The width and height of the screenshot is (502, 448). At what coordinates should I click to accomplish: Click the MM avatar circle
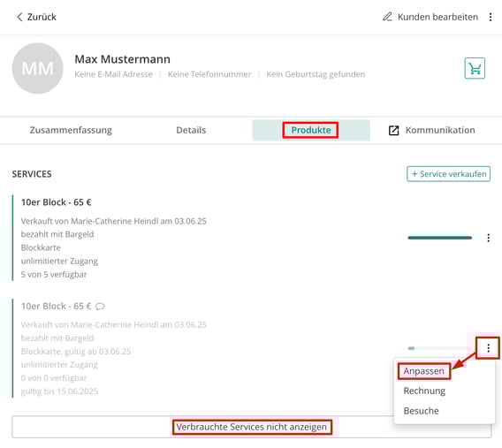[x=37, y=68]
